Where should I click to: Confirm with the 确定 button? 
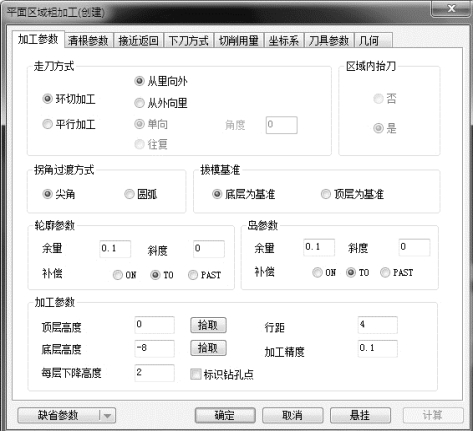pos(225,416)
